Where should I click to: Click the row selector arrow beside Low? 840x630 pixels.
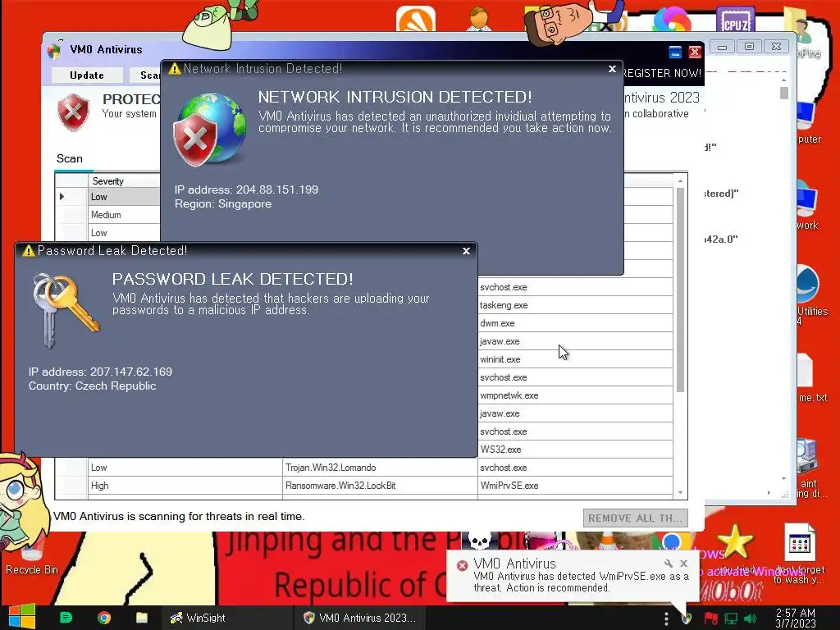click(x=62, y=197)
